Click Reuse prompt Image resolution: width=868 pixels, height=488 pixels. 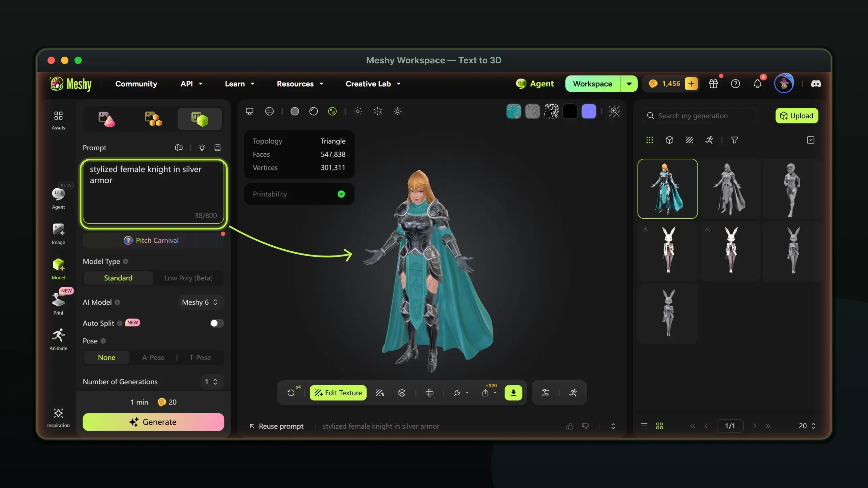pos(277,426)
